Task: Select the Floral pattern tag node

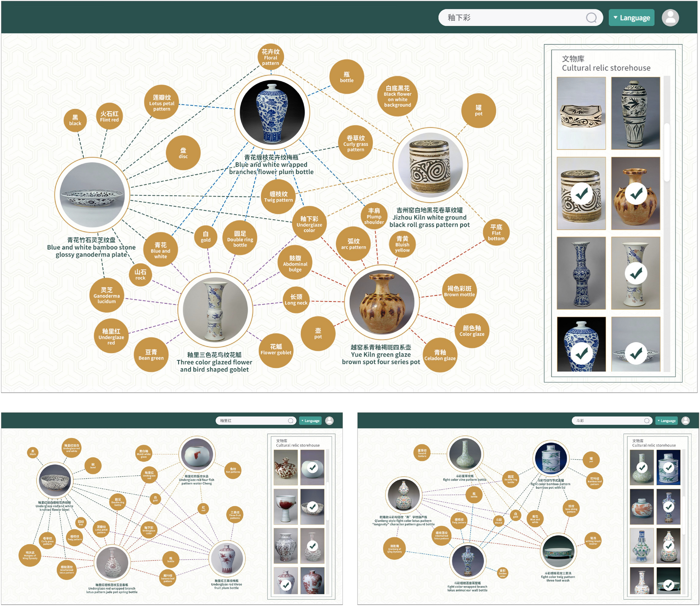Action: (x=271, y=57)
